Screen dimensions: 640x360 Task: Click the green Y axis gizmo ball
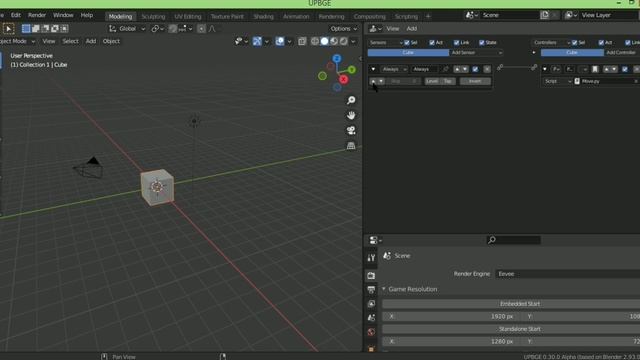tap(352, 70)
